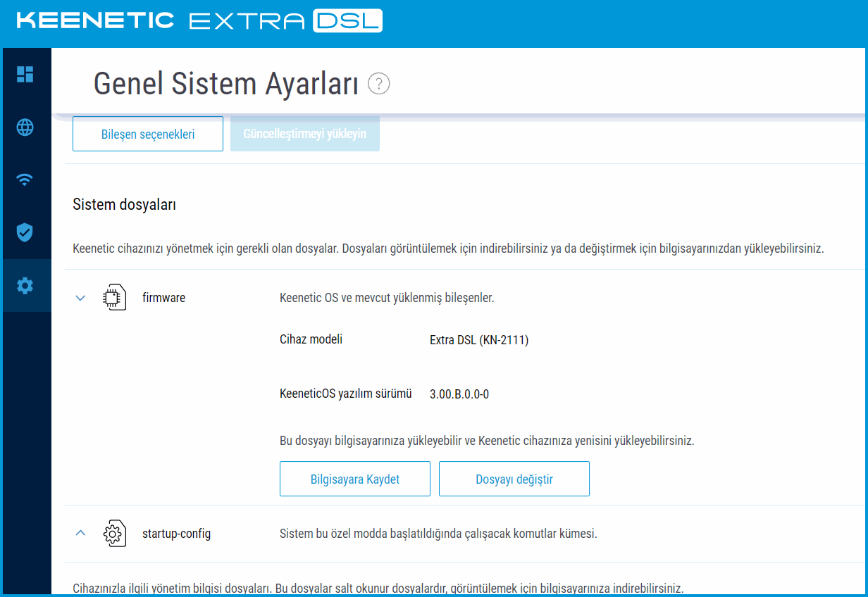
Task: Click the version number 3.00.B.0.0-0
Action: (x=459, y=394)
